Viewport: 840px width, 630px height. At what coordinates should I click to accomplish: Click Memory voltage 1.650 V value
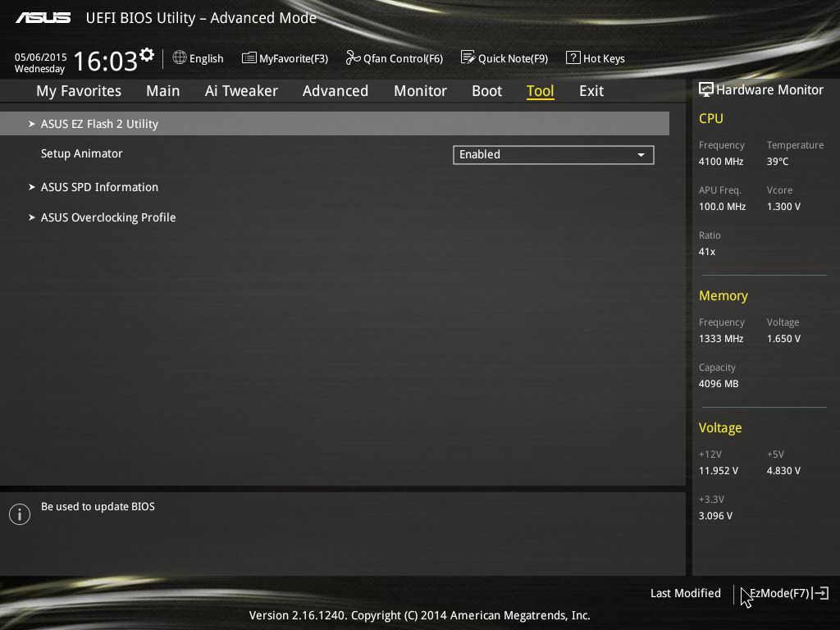click(783, 339)
